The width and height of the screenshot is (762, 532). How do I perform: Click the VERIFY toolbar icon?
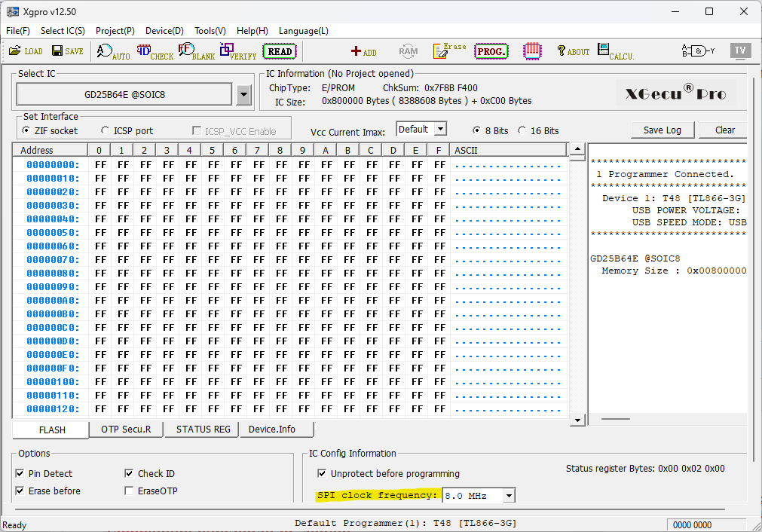point(238,51)
